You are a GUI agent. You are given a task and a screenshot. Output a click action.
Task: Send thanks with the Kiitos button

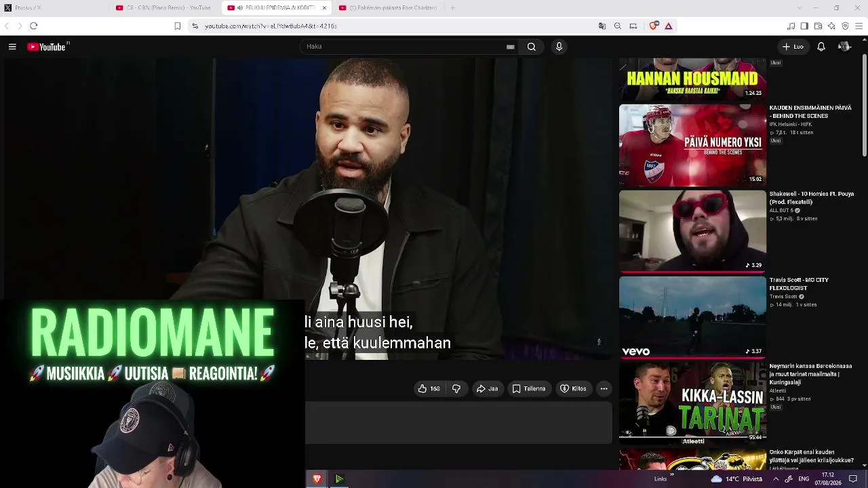(x=573, y=388)
